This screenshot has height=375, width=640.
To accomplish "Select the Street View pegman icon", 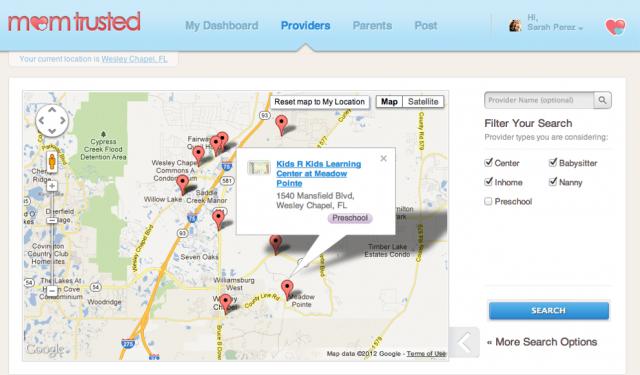I will coord(52,162).
